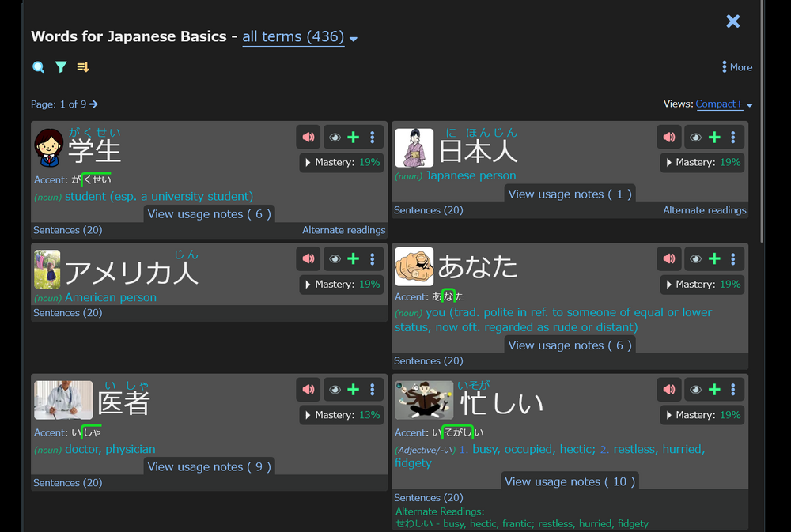This screenshot has width=791, height=532.
Task: Click the doctor thumbnail on the 医者 card
Action: tap(63, 400)
